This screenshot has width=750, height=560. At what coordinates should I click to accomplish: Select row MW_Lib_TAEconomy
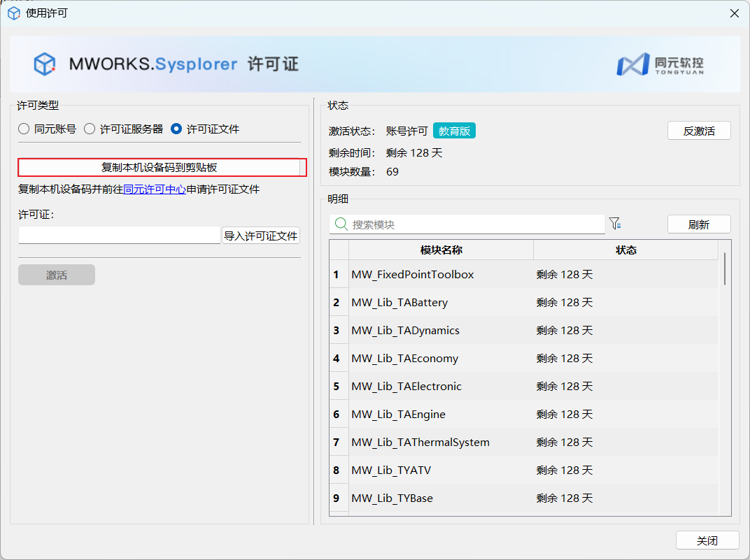[x=524, y=359]
